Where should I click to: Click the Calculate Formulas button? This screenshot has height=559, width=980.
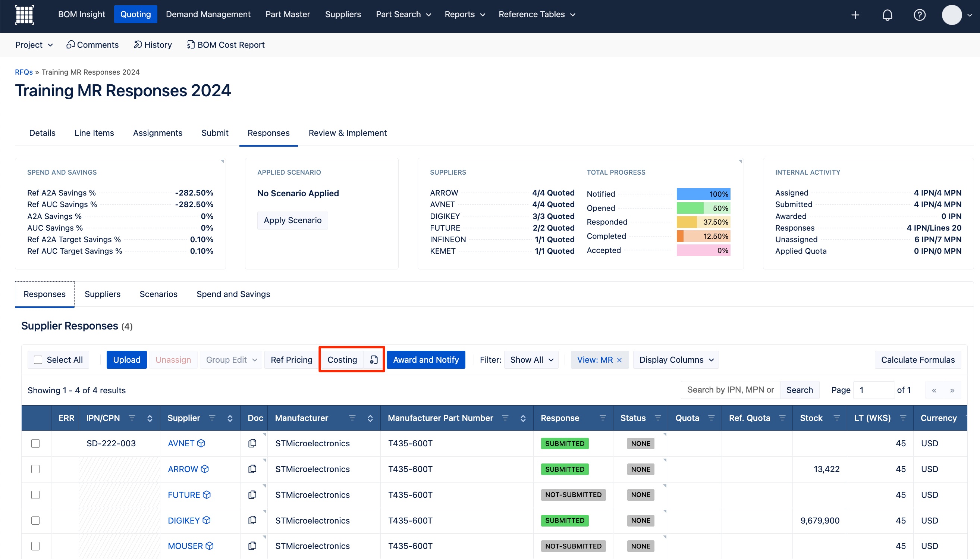click(918, 360)
